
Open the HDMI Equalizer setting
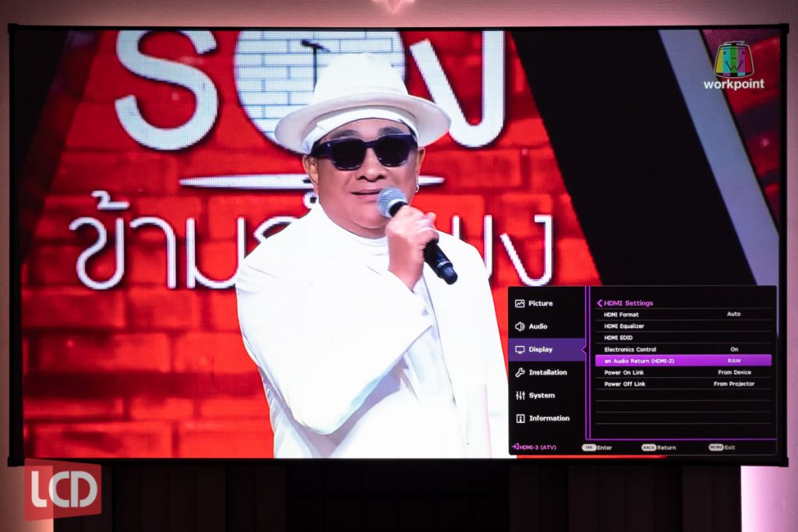[x=683, y=326]
